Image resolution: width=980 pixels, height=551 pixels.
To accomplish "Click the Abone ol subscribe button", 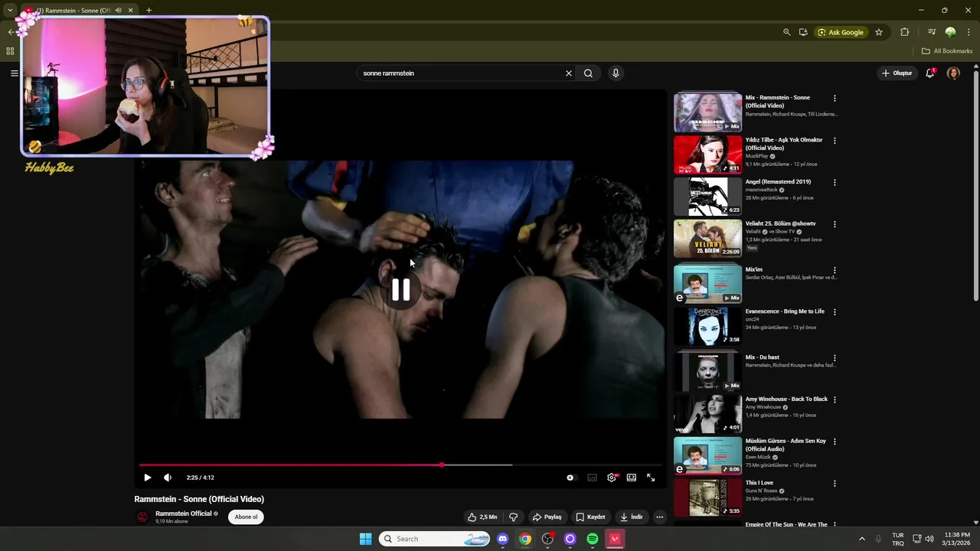I will (x=246, y=517).
